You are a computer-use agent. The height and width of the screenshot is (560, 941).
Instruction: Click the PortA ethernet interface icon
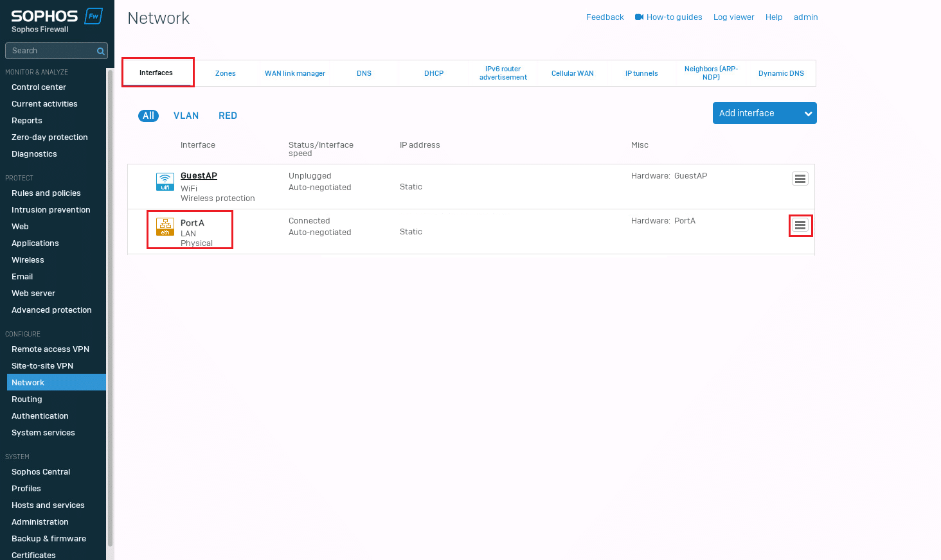[x=165, y=227]
